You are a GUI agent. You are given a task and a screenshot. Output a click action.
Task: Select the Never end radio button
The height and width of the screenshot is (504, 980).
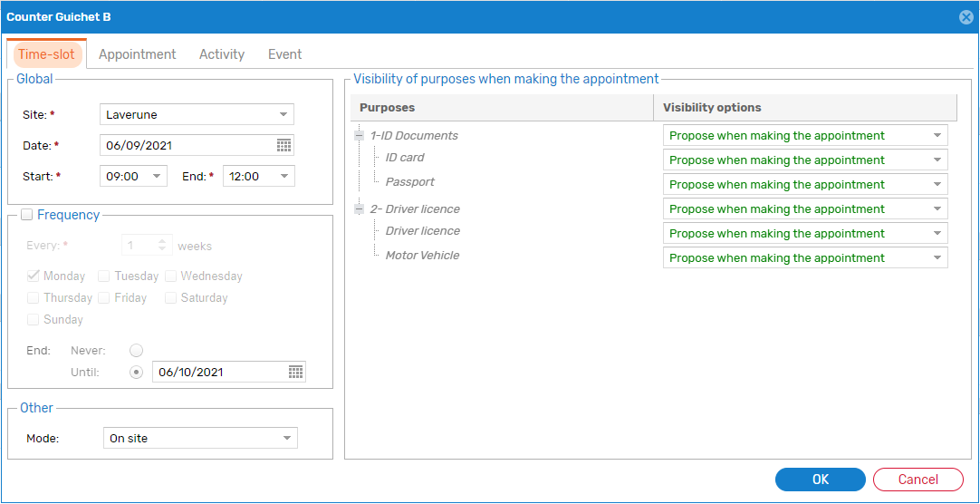point(136,350)
